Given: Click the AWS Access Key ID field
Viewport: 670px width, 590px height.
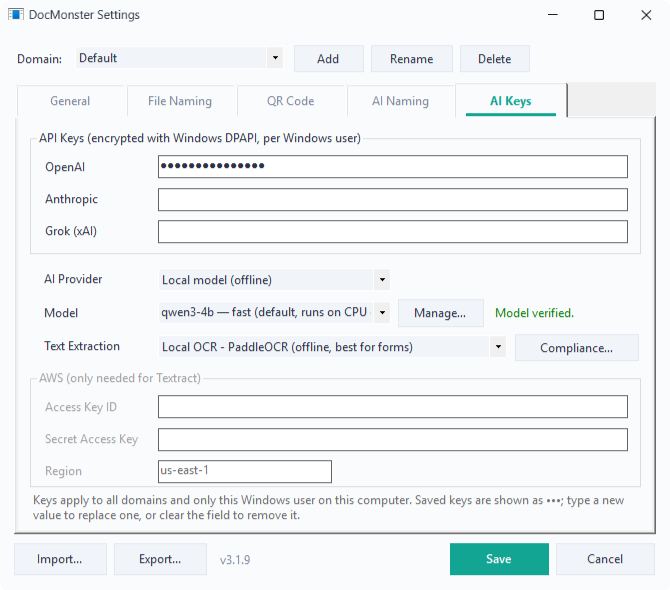Looking at the screenshot, I should [393, 407].
